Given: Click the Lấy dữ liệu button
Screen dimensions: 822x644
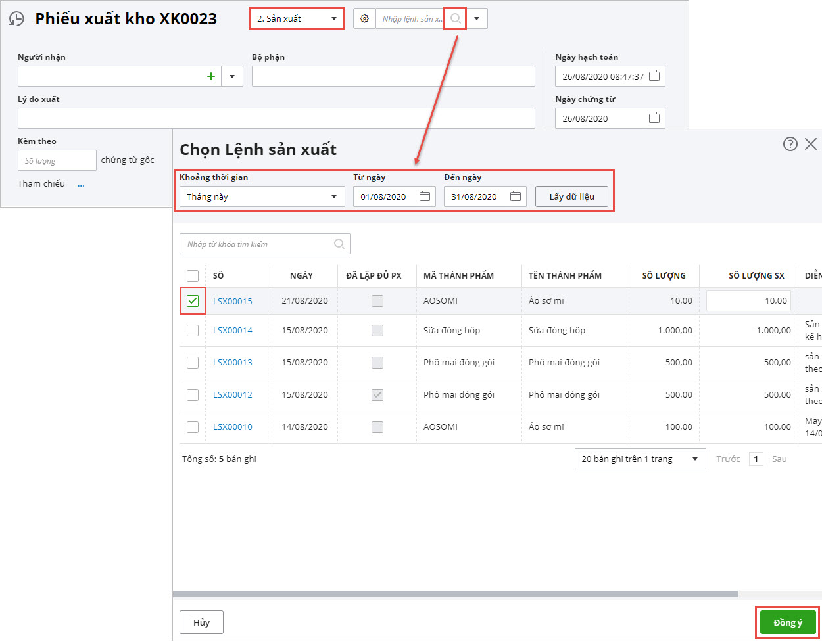Looking at the screenshot, I should 571,196.
